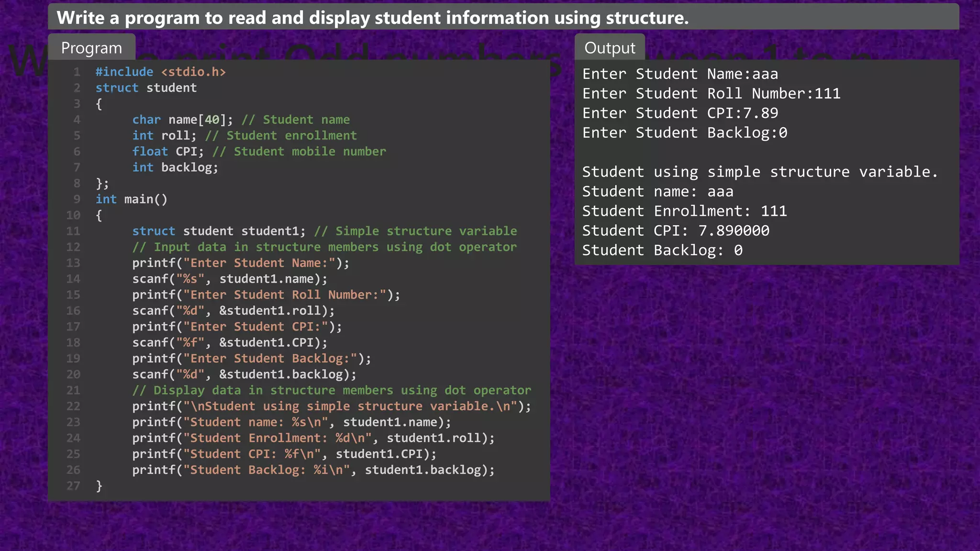Viewport: 980px width, 551px height.
Task: Click the 'int main()' line
Action: point(132,199)
